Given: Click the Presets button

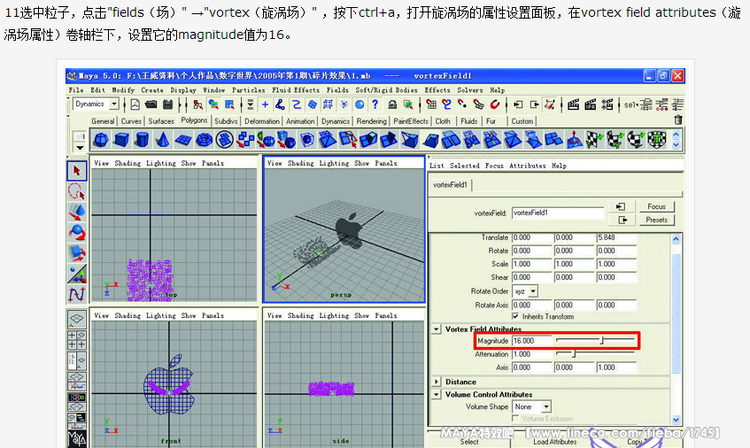Looking at the screenshot, I should pyautogui.click(x=656, y=220).
